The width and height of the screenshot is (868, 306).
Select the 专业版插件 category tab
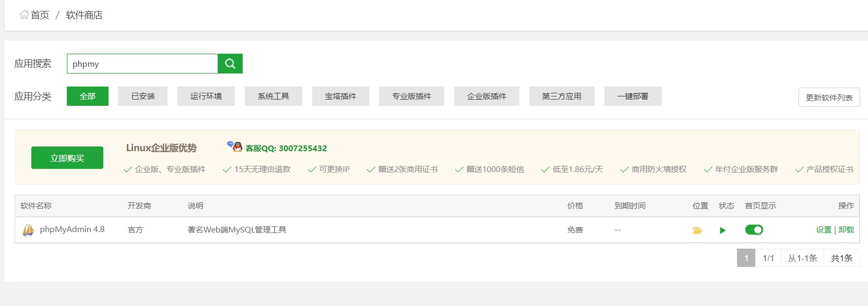(412, 96)
